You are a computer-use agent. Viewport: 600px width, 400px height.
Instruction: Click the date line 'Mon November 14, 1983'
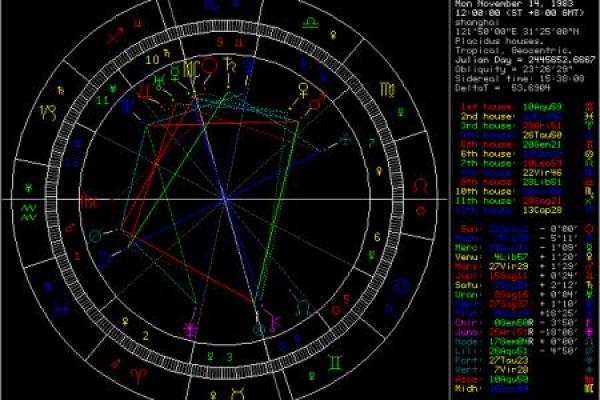pyautogui.click(x=514, y=4)
